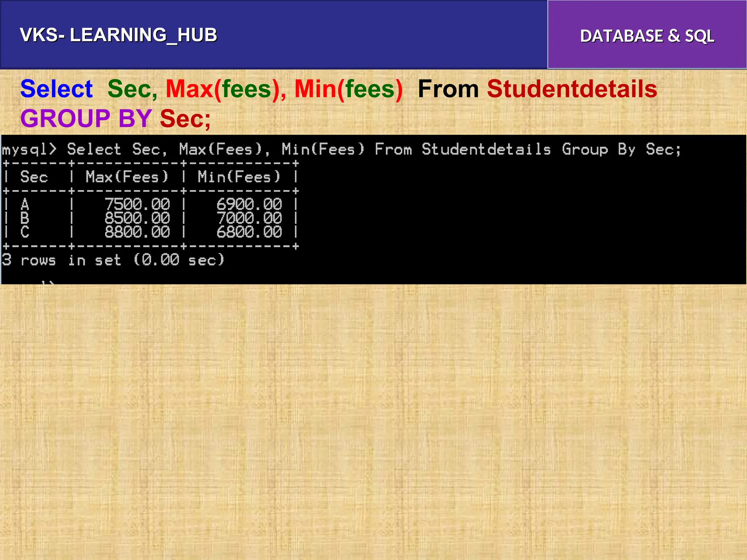Viewport: 747px width, 560px height.
Task: Click the 7000.00 min fees value
Action: pyautogui.click(x=249, y=218)
